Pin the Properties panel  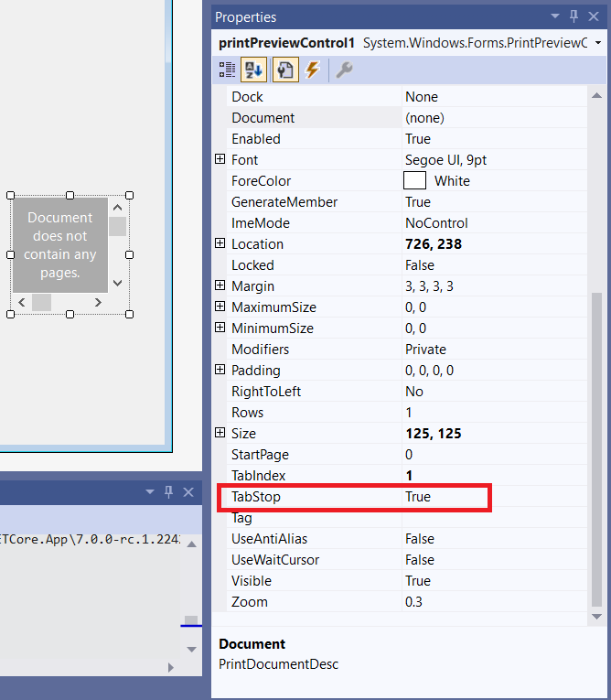[574, 16]
